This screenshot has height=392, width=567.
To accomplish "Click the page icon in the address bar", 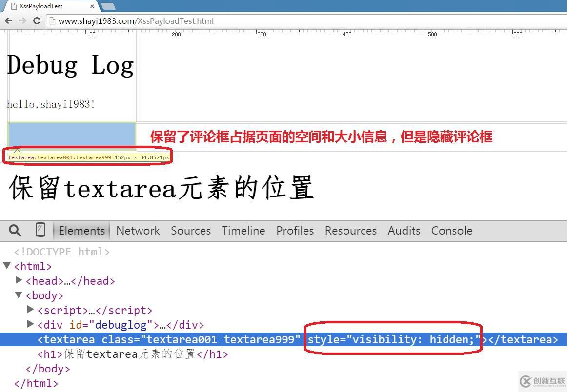I will [52, 21].
